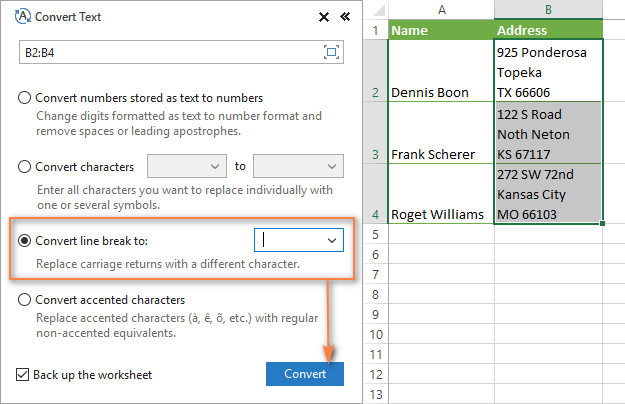Click the Address header cell
Screen dimensions: 625x404
[x=548, y=30]
